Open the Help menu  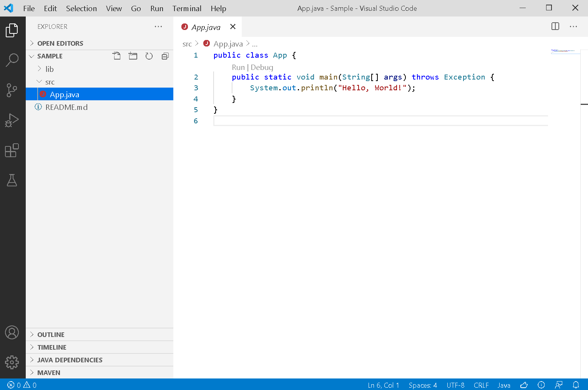click(218, 8)
